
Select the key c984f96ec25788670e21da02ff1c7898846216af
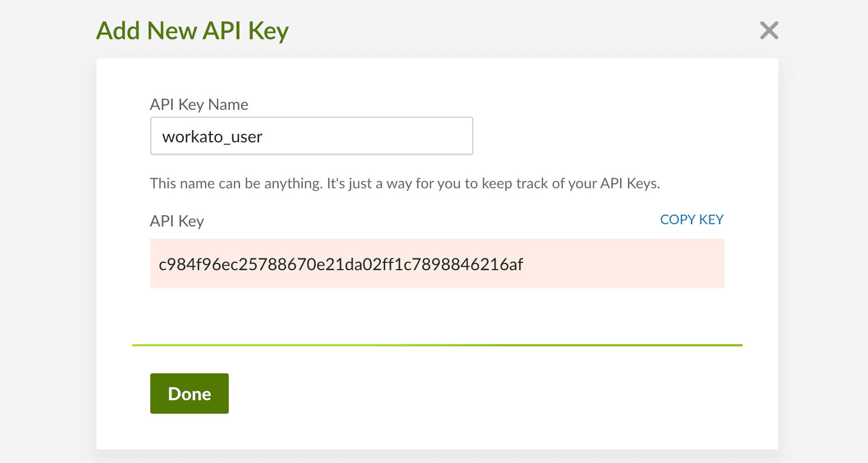(341, 263)
